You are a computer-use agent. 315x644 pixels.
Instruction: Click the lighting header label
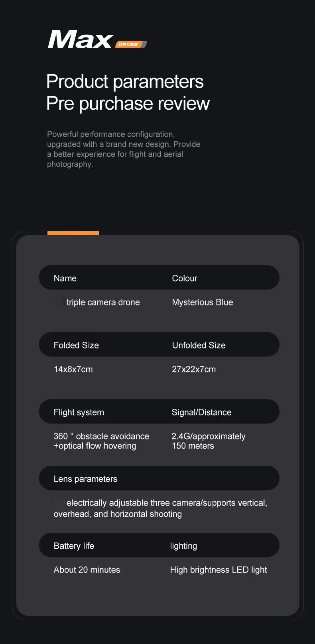coord(183,546)
